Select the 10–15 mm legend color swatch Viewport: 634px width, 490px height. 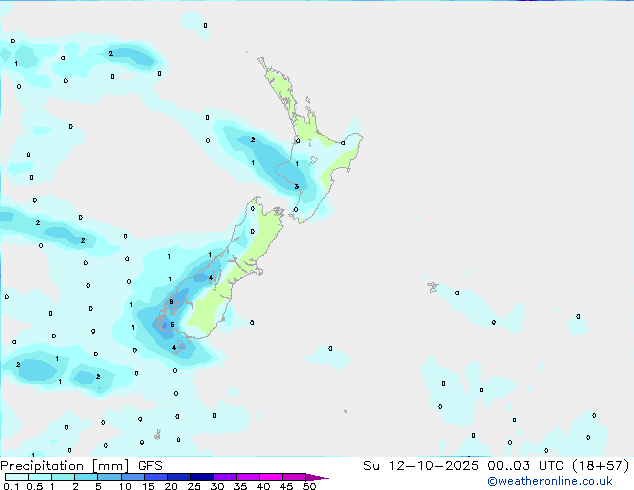(132, 477)
